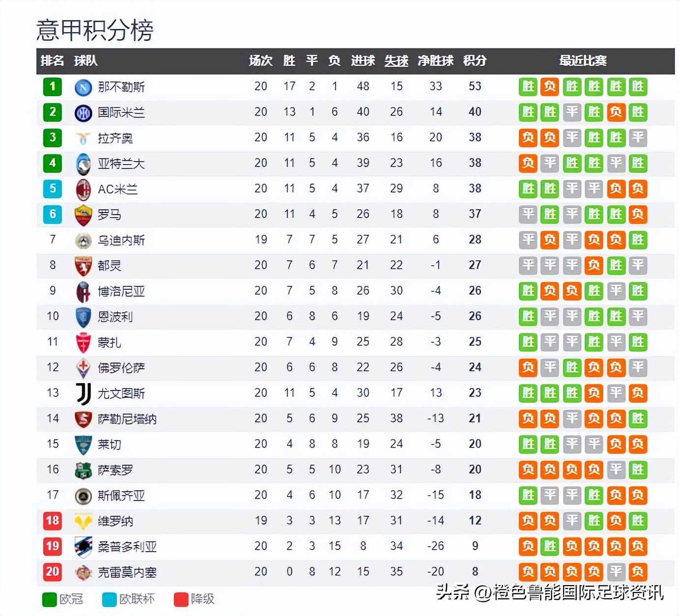Click the green rank 1 badge
679x616 pixels.
pos(53,87)
